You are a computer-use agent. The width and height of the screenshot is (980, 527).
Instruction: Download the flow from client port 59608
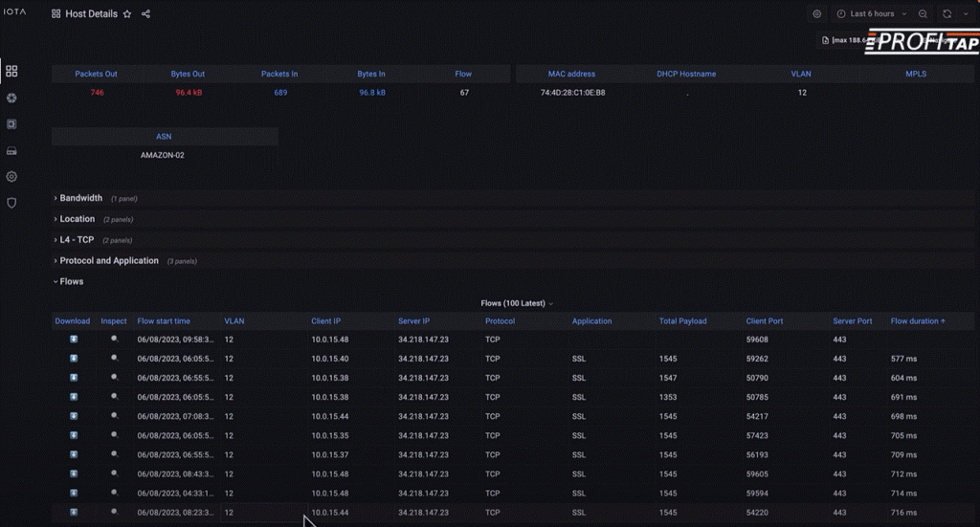(73, 339)
